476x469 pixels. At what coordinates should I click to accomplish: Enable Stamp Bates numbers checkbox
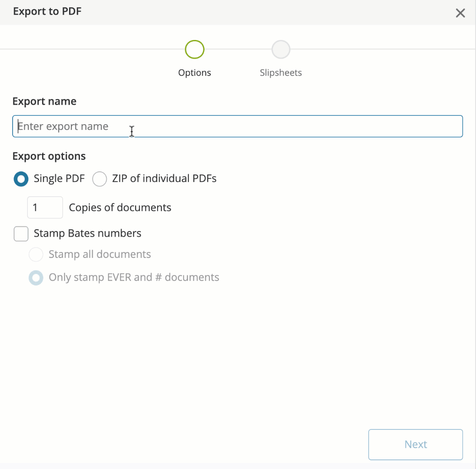point(21,234)
